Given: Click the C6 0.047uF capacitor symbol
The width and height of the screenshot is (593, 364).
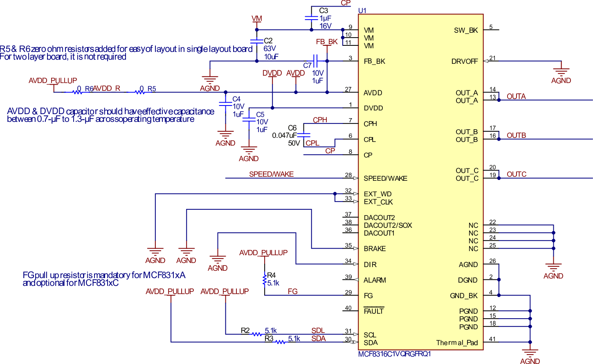Looking at the screenshot, I should pyautogui.click(x=303, y=135).
